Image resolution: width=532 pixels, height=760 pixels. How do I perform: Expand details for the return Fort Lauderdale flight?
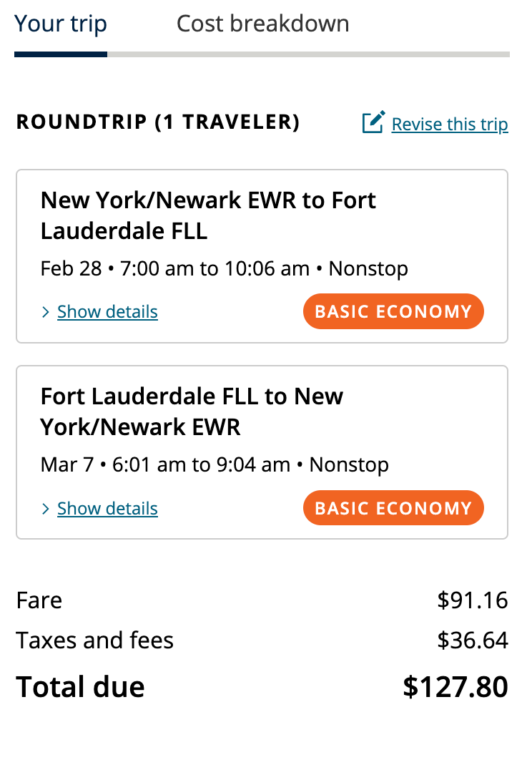pyautogui.click(x=107, y=508)
